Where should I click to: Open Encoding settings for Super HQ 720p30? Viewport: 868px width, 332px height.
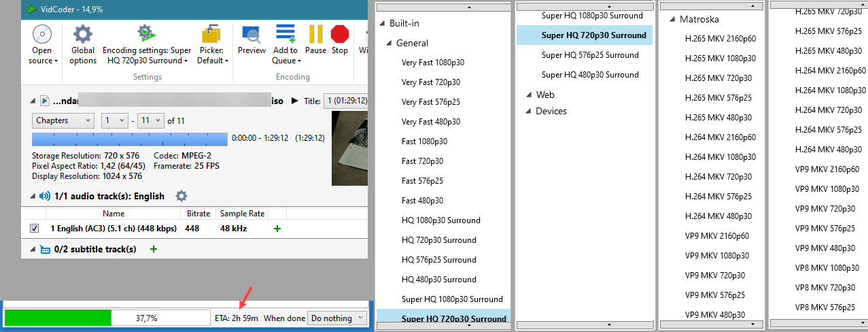tap(147, 45)
